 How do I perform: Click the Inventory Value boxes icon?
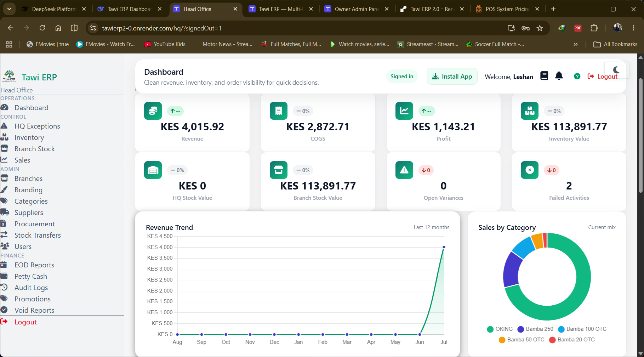pos(530,111)
